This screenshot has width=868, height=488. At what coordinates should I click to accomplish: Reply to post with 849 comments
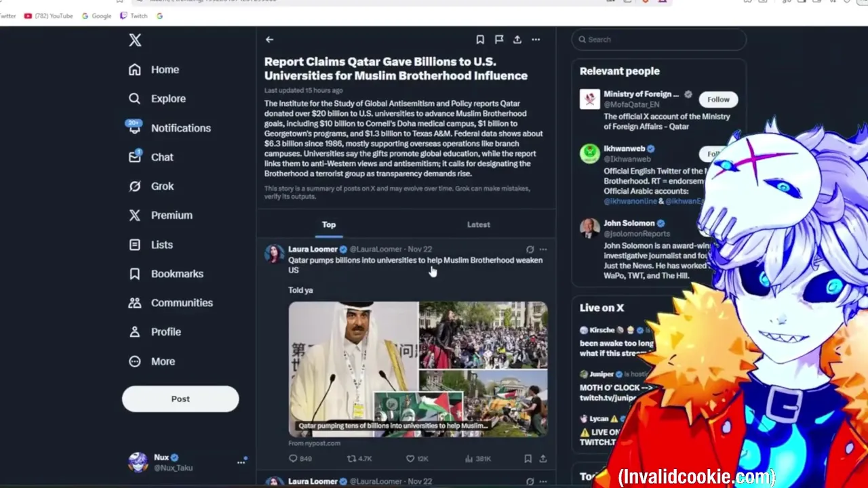pos(300,459)
